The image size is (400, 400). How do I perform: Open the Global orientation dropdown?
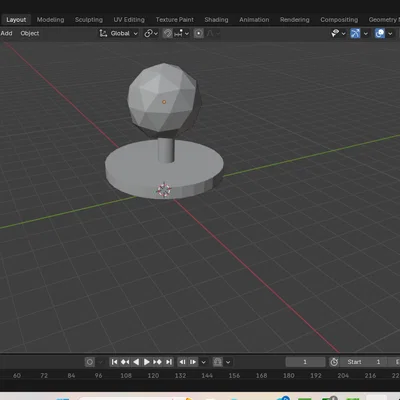click(x=124, y=33)
